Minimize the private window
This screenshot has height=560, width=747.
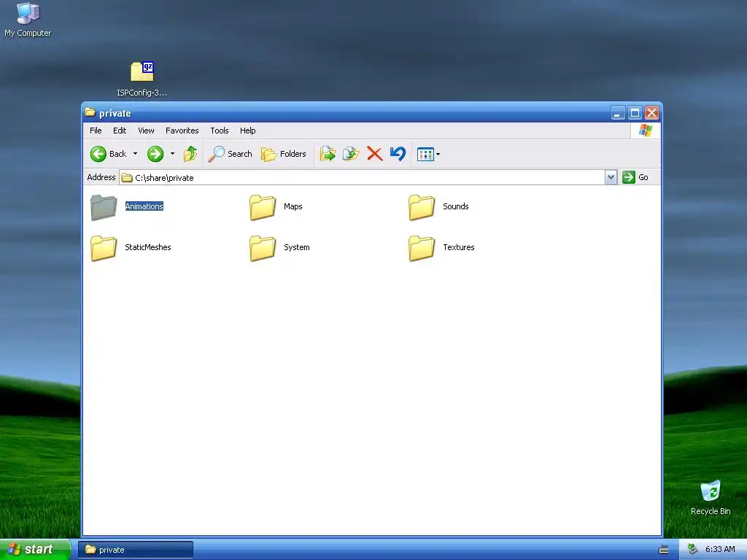coord(618,113)
